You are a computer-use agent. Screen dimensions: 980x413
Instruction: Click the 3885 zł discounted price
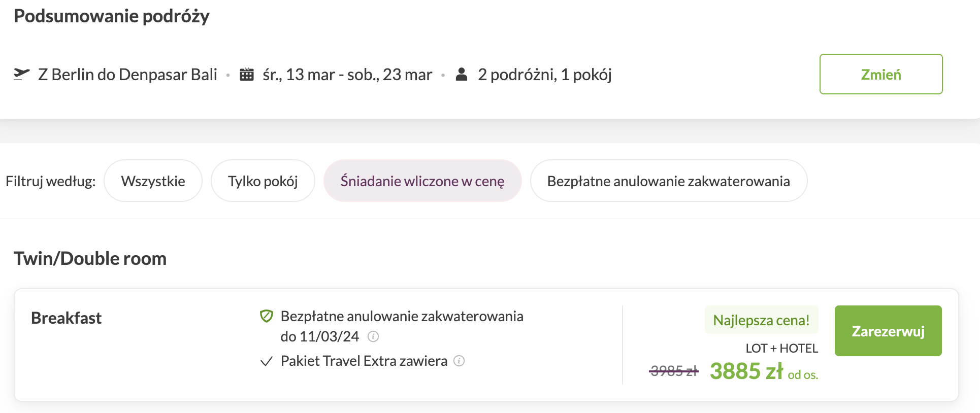pyautogui.click(x=746, y=371)
